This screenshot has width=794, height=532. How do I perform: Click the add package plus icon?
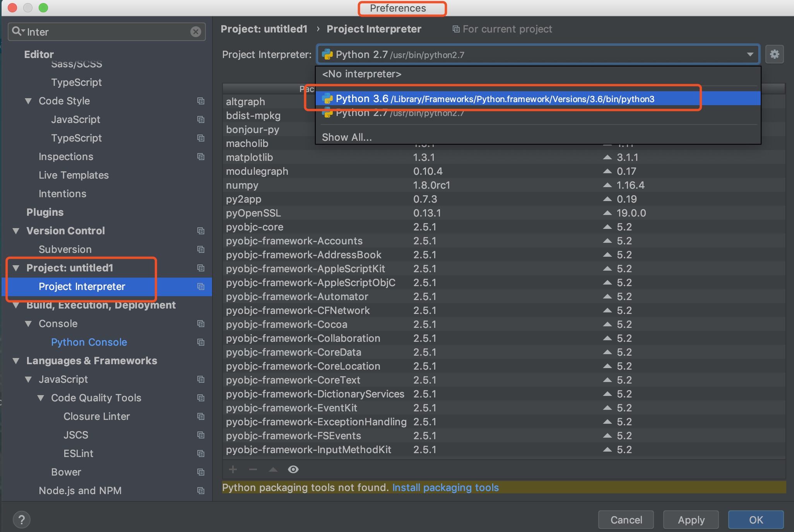[233, 469]
